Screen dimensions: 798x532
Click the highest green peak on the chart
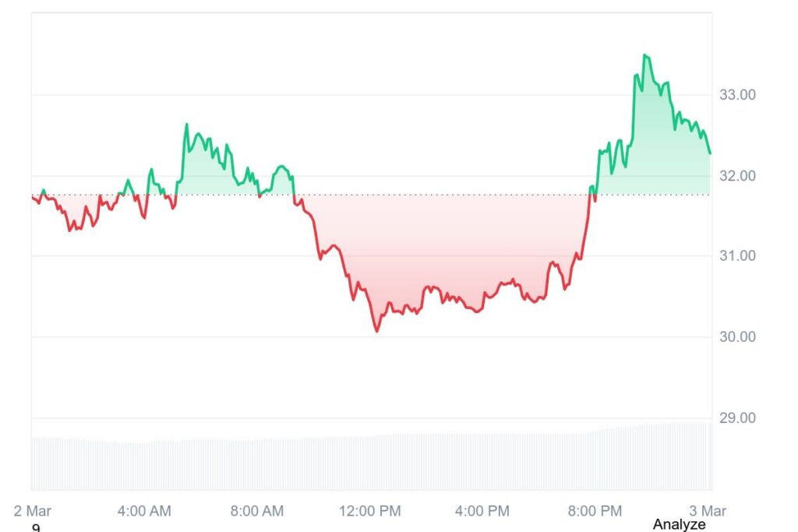tap(644, 55)
